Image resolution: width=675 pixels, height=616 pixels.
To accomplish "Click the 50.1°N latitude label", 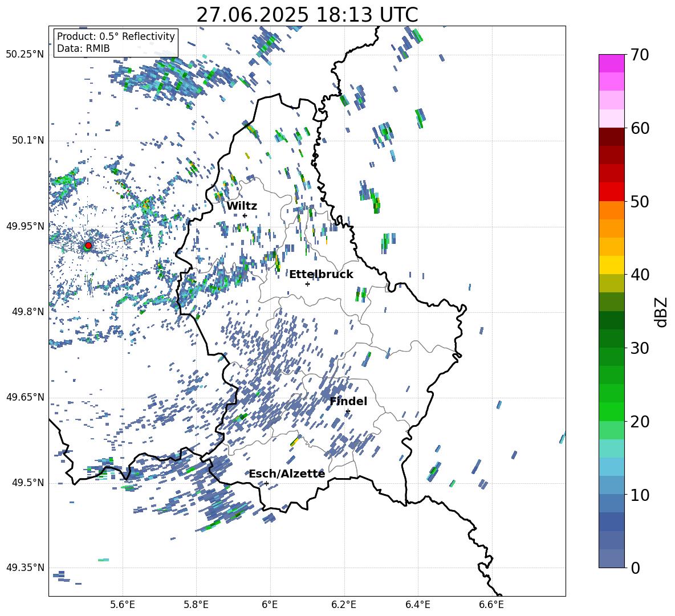I will 28,141.
